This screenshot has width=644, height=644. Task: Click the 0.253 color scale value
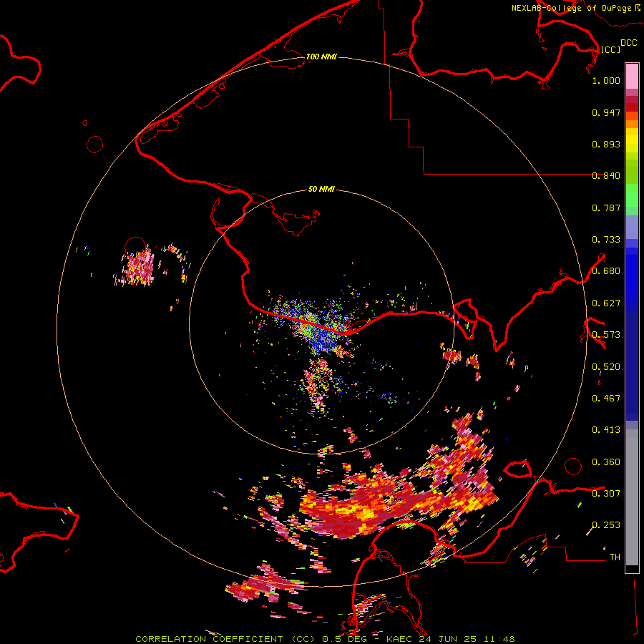click(x=606, y=525)
